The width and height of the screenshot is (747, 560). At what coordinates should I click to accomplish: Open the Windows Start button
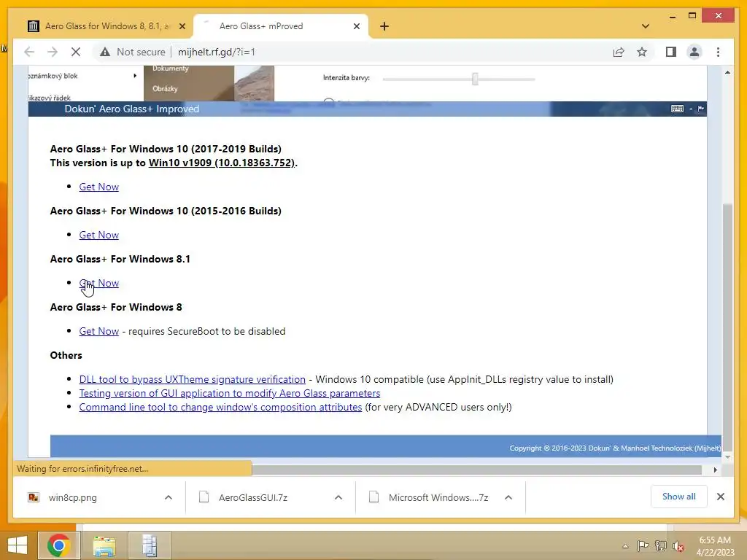pyautogui.click(x=18, y=545)
